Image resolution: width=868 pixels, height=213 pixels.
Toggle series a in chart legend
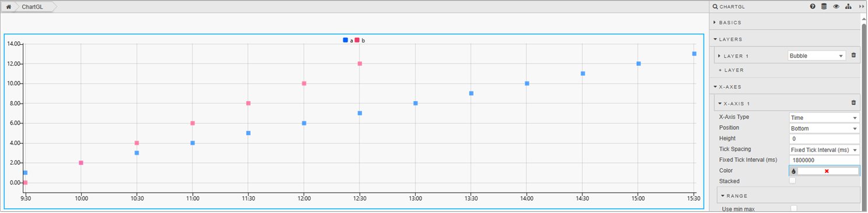348,40
